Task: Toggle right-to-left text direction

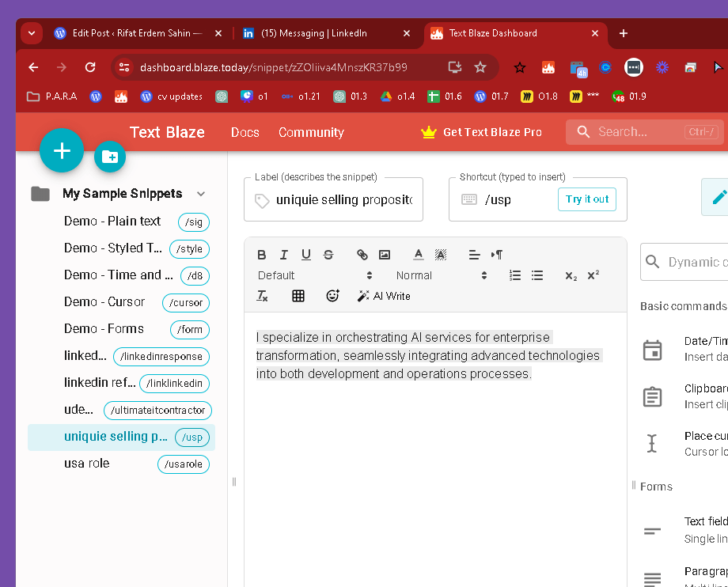Action: [496, 254]
